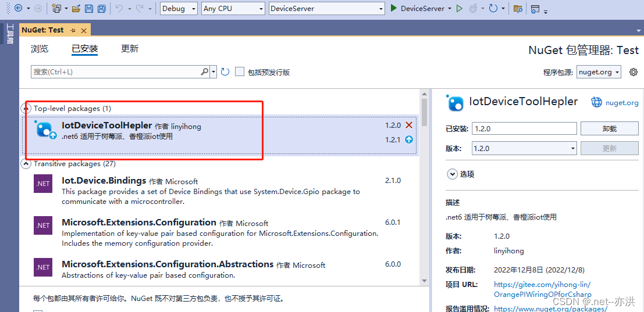The image size is (644, 312).
Task: Collapse the Transitive packages group
Action: [x=26, y=164]
